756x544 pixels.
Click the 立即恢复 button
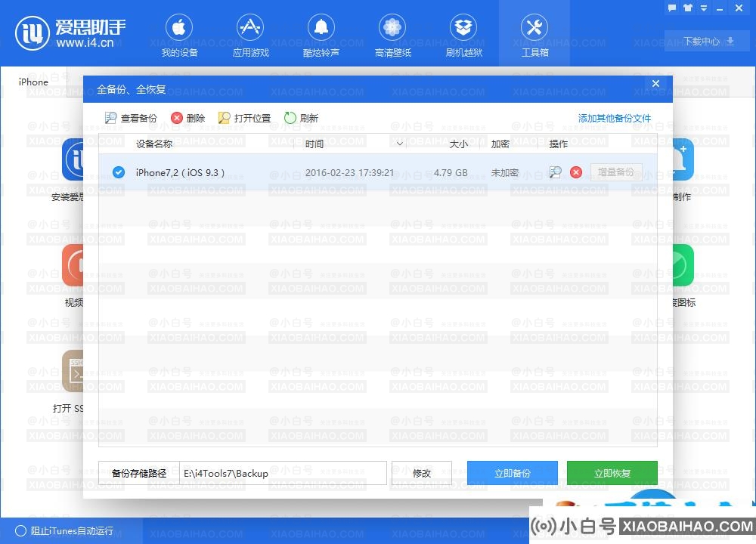pos(612,473)
